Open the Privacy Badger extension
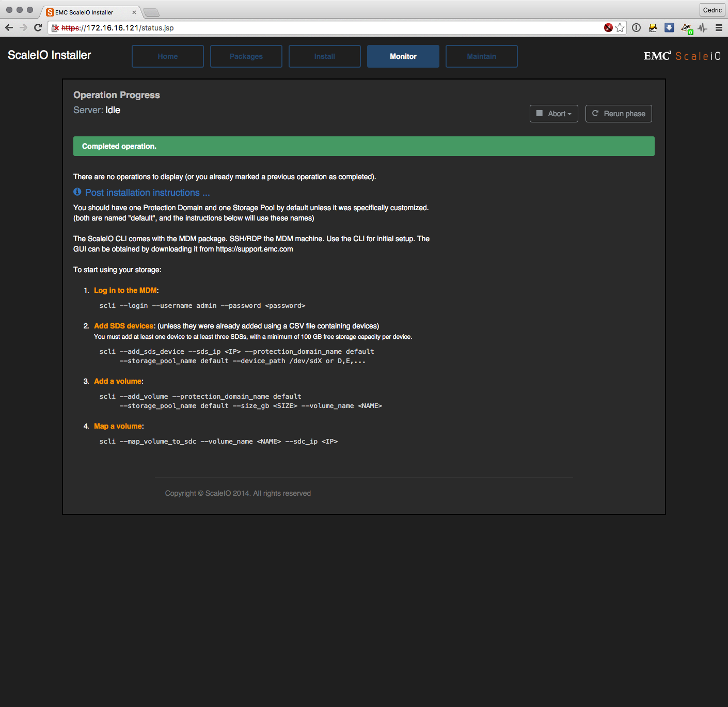Screen dimensions: 728x707 pos(686,28)
